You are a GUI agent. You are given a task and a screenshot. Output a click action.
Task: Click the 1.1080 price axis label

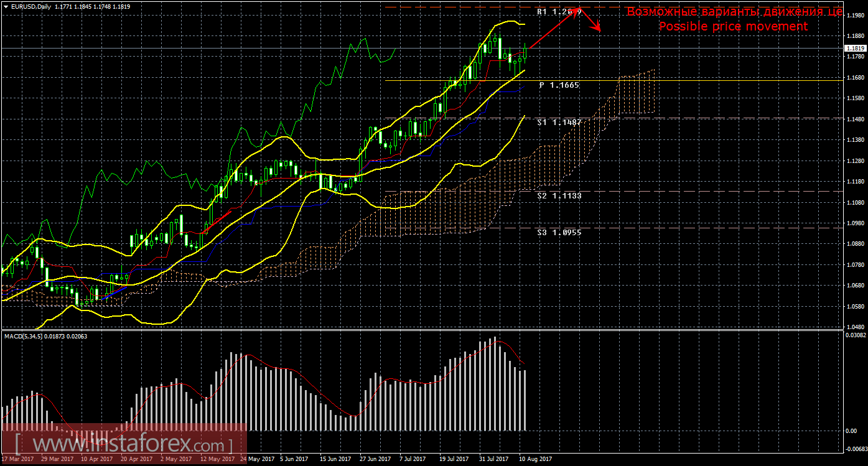[x=855, y=202]
